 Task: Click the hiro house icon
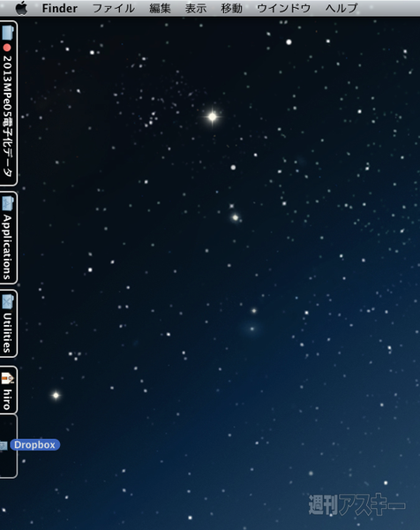tap(7, 378)
